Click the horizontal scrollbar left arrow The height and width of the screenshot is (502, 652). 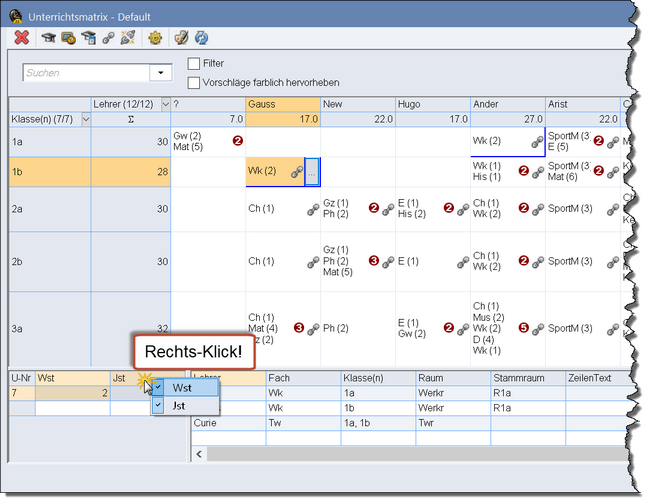pos(199,454)
